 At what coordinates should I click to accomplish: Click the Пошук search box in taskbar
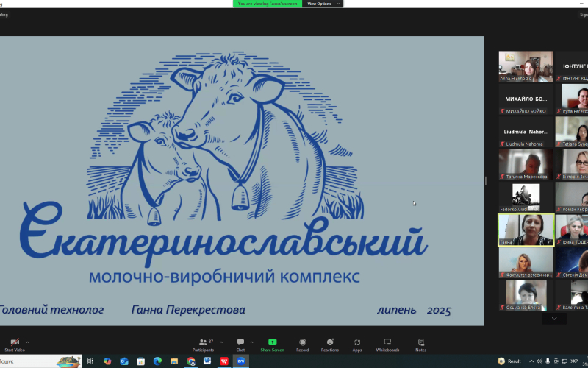[x=40, y=361]
